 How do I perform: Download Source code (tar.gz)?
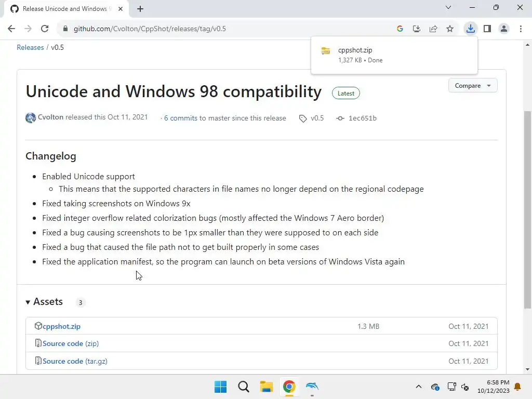(75, 361)
